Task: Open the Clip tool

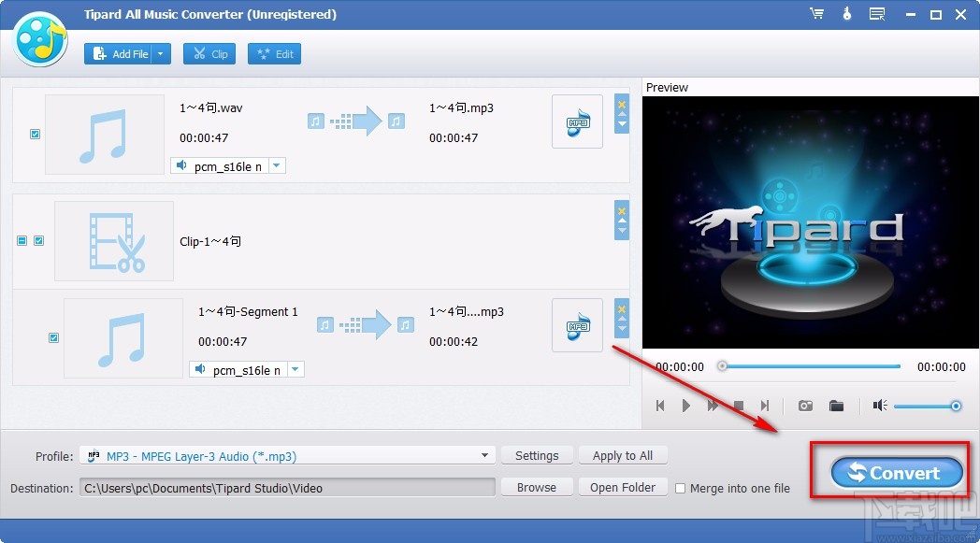Action: click(209, 53)
